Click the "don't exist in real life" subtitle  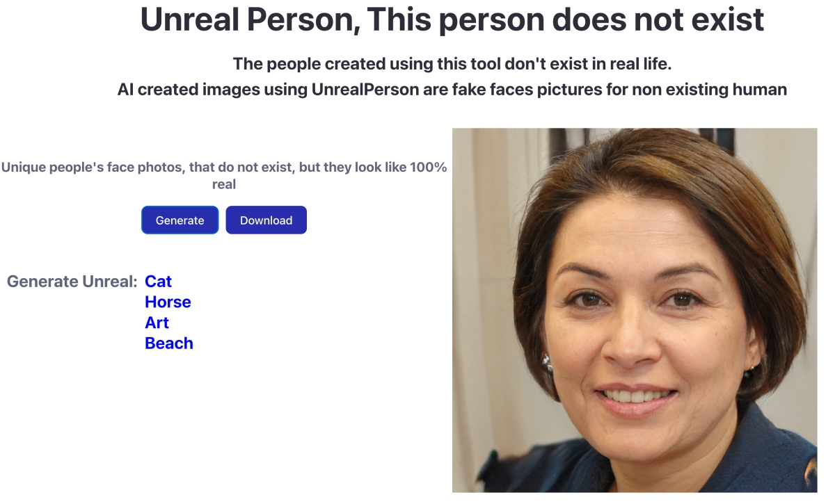coord(452,64)
